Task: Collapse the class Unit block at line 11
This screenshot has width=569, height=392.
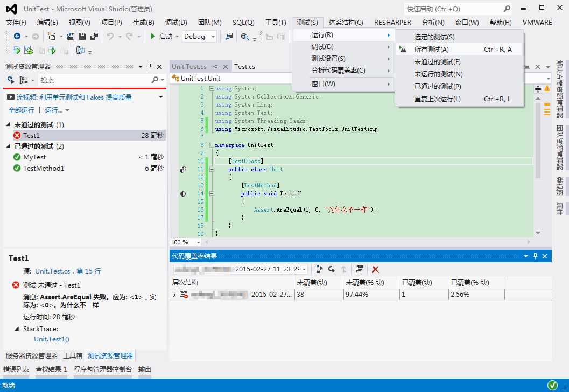Action: (x=212, y=170)
